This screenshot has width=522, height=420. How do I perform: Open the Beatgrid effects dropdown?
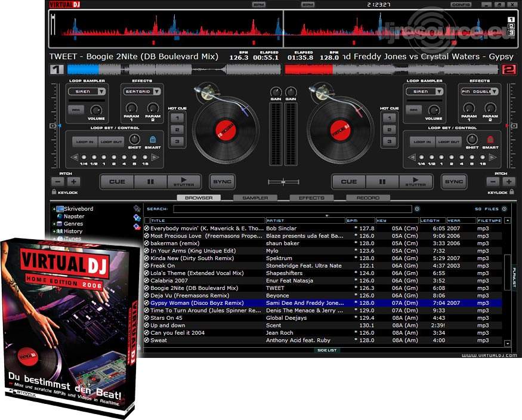click(141, 91)
